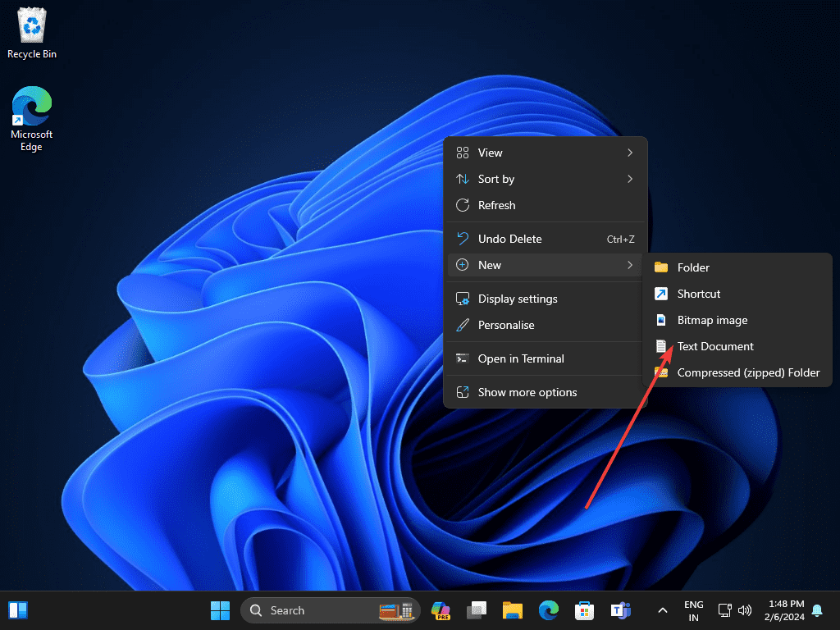Open the volume speaker tray icon

[745, 610]
